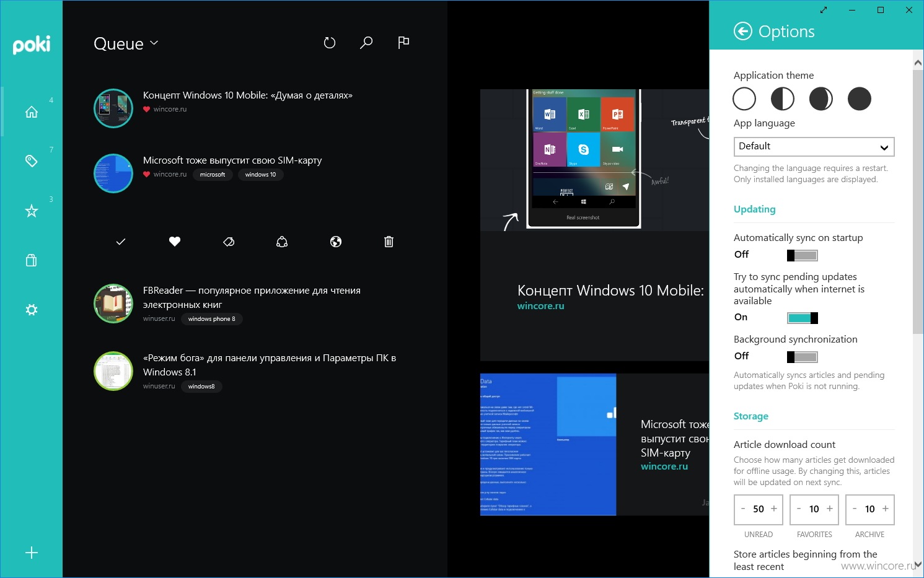The image size is (924, 578).
Task: Click the windows8 tag chip
Action: click(x=201, y=387)
